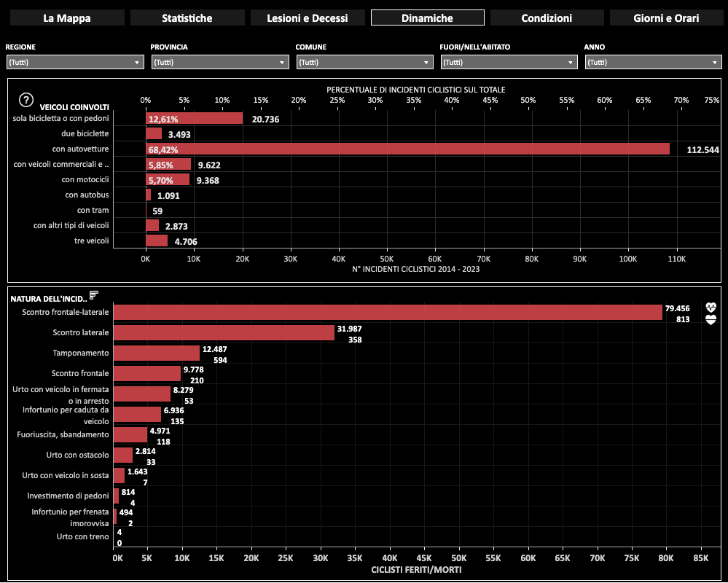Open the Anno filter dropdown

(654, 63)
